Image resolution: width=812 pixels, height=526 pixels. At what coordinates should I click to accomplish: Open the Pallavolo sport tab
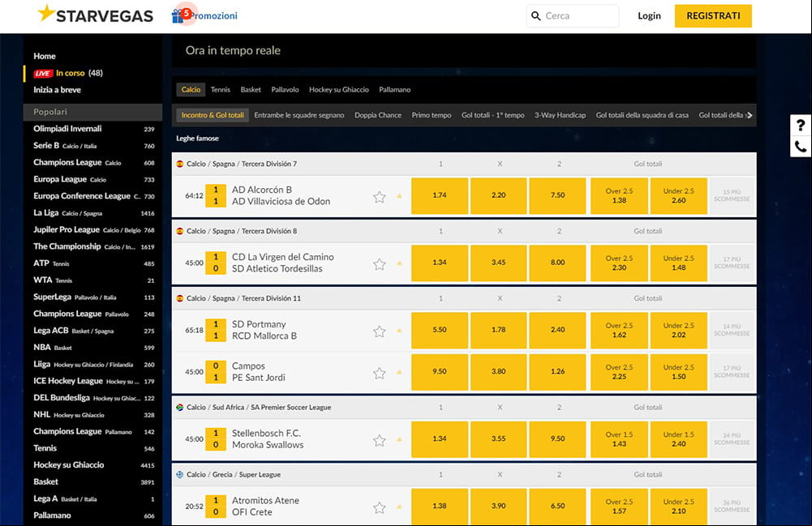click(x=285, y=89)
